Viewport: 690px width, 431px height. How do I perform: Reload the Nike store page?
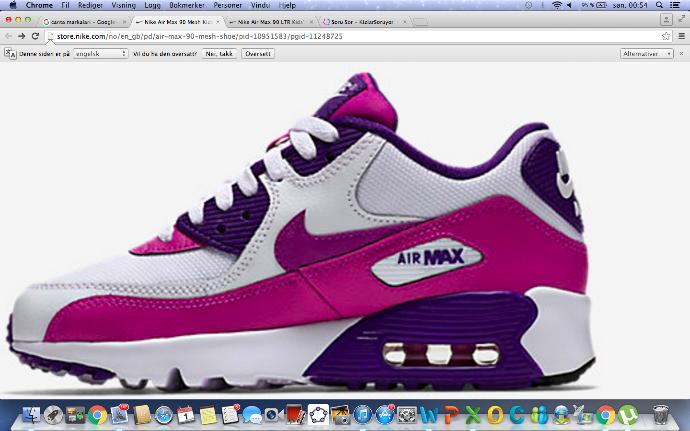tap(35, 36)
